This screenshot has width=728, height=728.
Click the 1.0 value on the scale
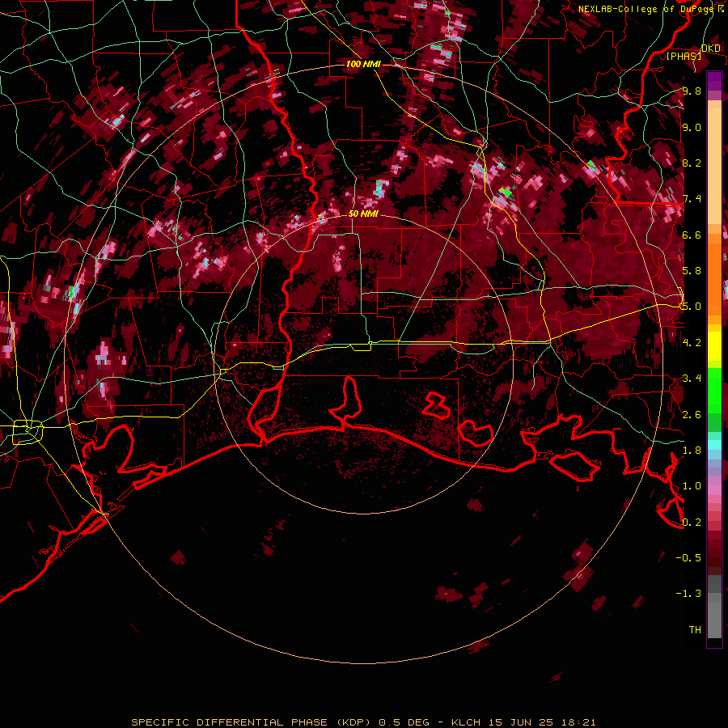click(x=692, y=486)
